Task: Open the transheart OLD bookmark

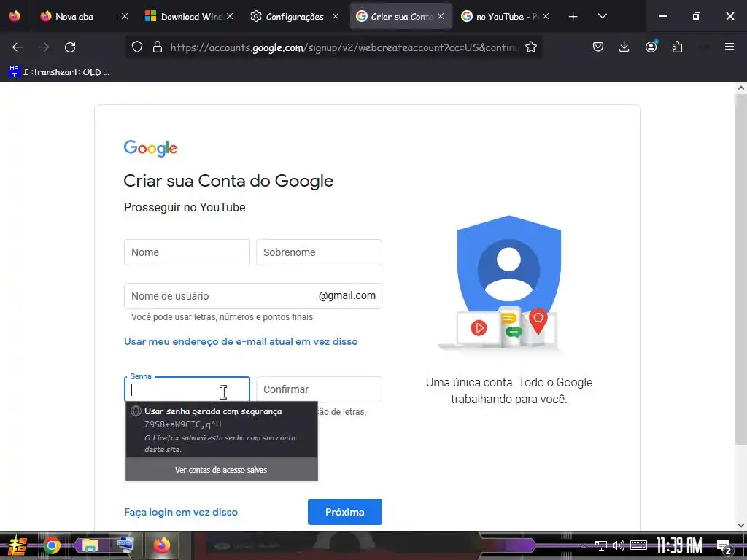Action: tap(59, 72)
